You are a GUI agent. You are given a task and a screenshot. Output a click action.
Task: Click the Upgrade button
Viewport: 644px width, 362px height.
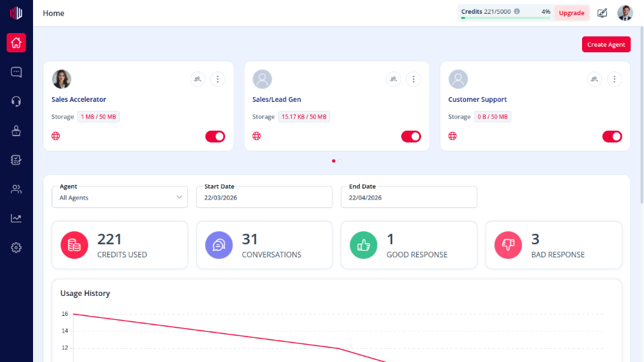click(x=571, y=13)
